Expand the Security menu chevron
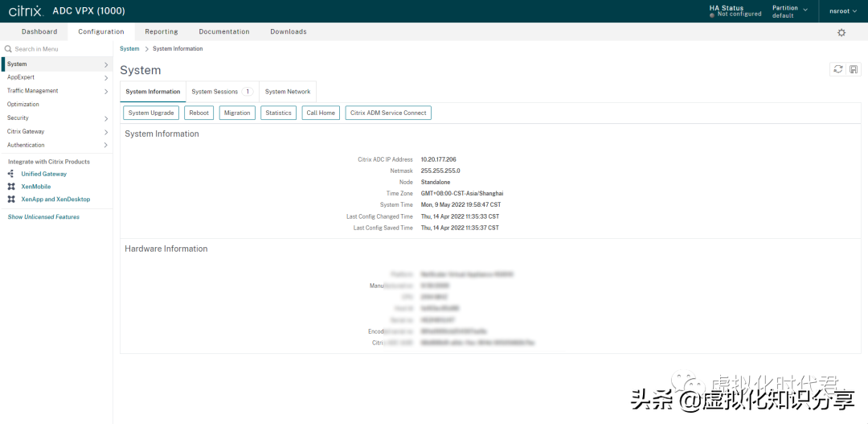 (106, 118)
